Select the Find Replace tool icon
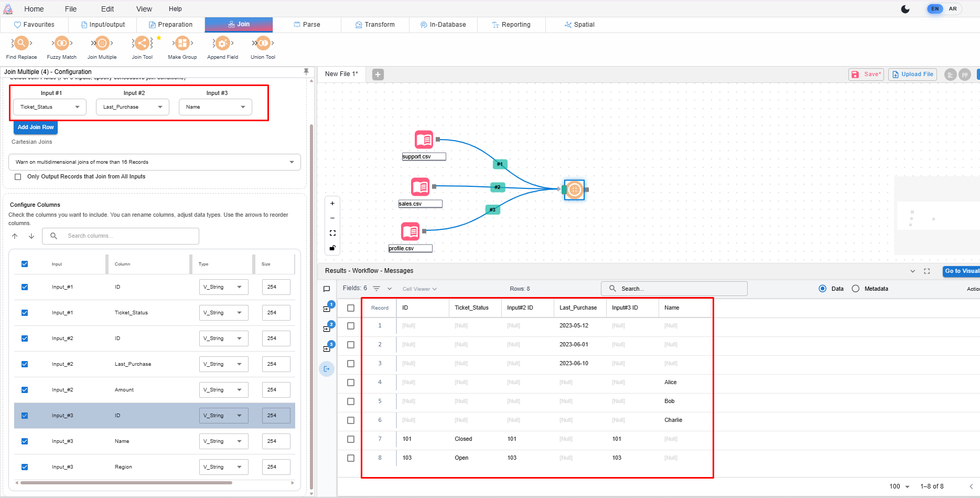 tap(21, 44)
